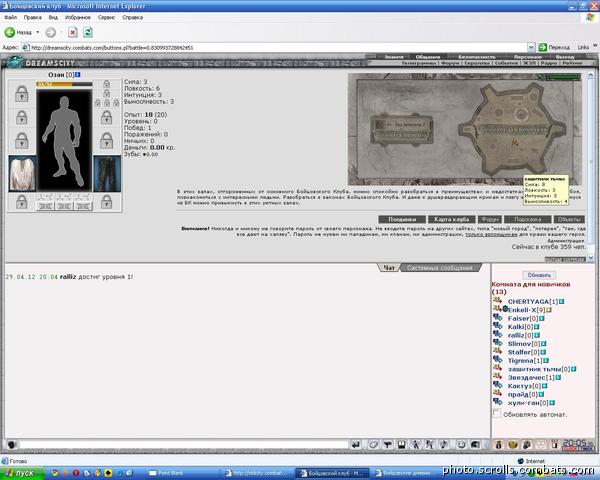Open the address bar dropdown arrow
This screenshot has width=600, height=480.
(x=531, y=47)
